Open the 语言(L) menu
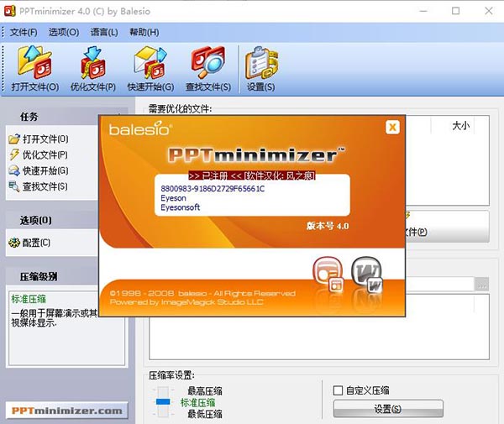The image size is (504, 424). tap(104, 32)
